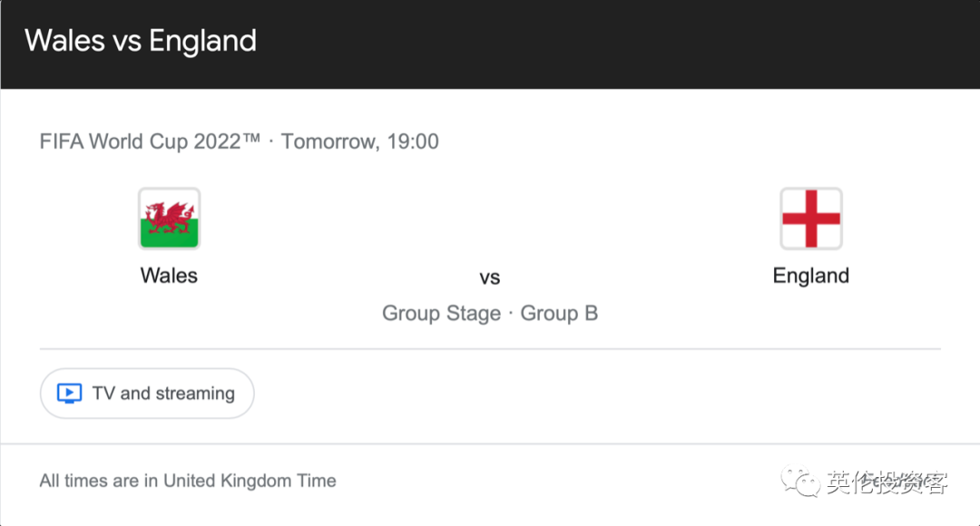The image size is (980, 526).
Task: Open the FIFA World Cup 2022 link
Action: (x=150, y=141)
